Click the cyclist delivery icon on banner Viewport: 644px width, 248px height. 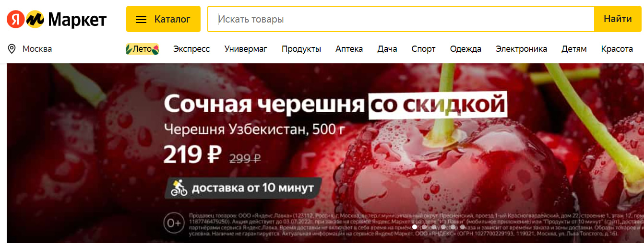point(179,188)
